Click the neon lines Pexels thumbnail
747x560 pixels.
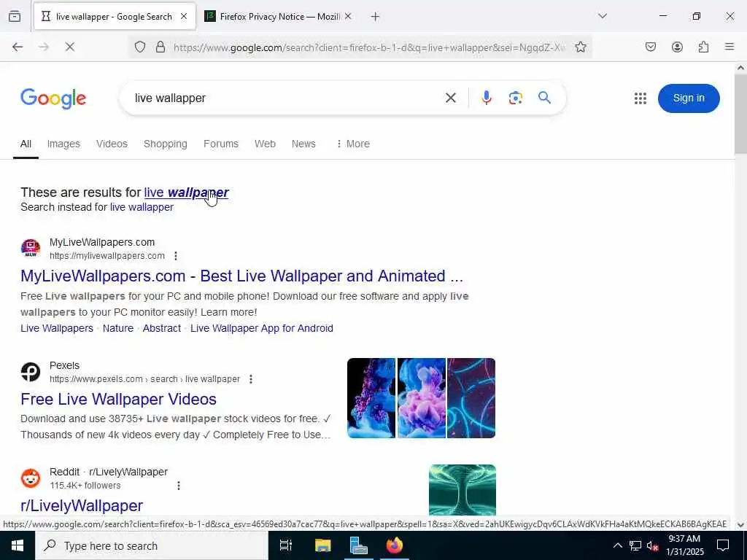pos(472,398)
